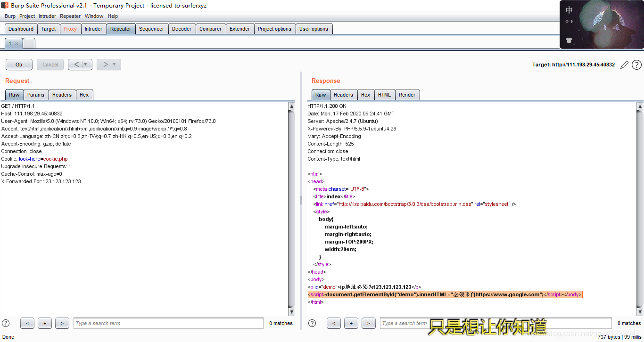Switch to the Target tab

(x=48, y=29)
